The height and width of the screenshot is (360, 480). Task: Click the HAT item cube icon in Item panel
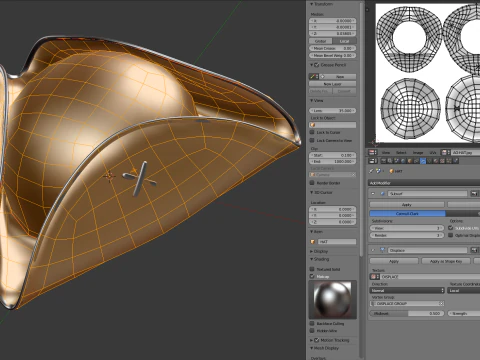click(x=313, y=242)
